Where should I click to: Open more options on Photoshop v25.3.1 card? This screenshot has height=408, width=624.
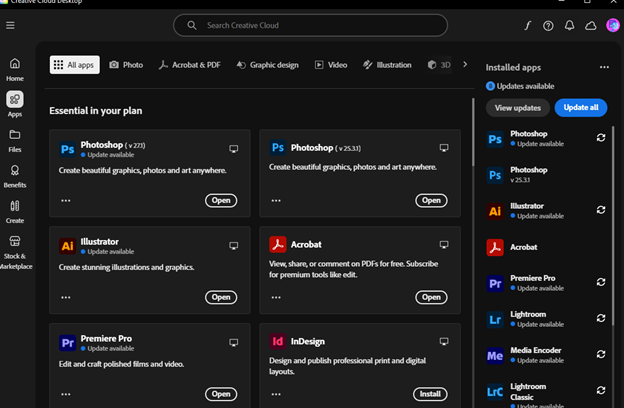tap(276, 200)
